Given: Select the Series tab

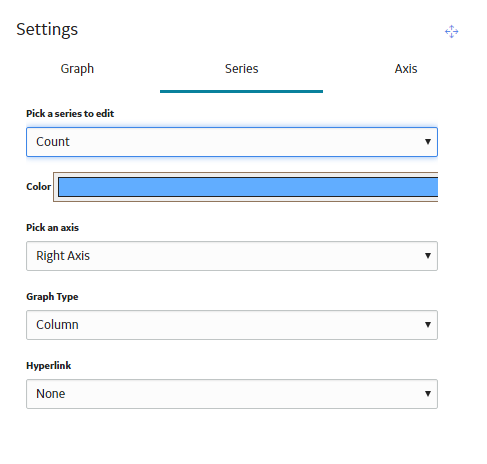Looking at the screenshot, I should [241, 69].
